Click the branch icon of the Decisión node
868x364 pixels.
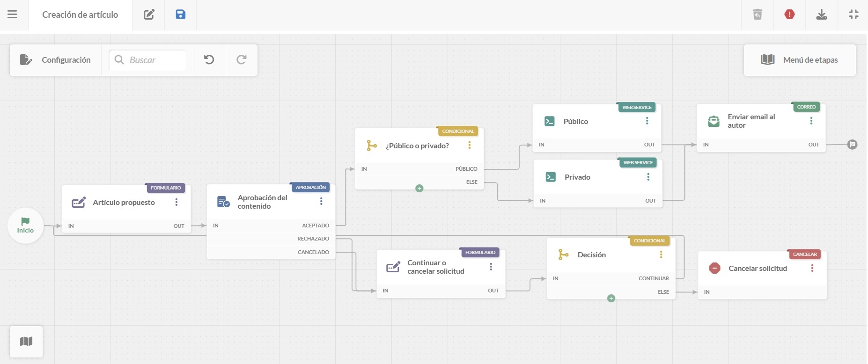point(563,255)
